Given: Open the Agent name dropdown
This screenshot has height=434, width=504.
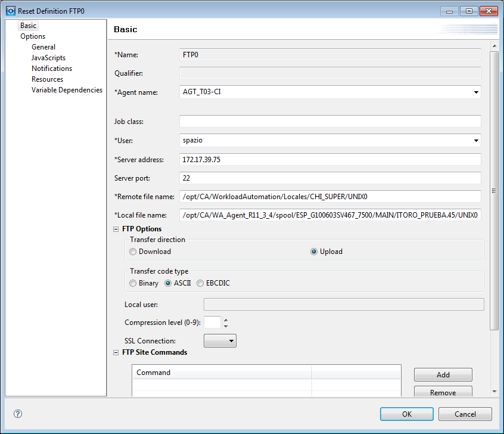Looking at the screenshot, I should pyautogui.click(x=475, y=92).
